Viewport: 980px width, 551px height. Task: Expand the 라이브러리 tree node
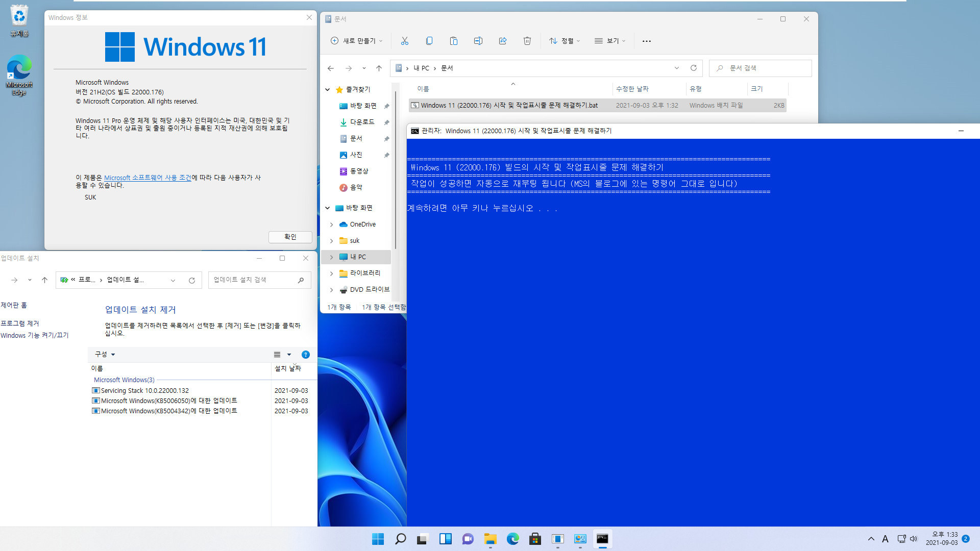[x=332, y=273]
